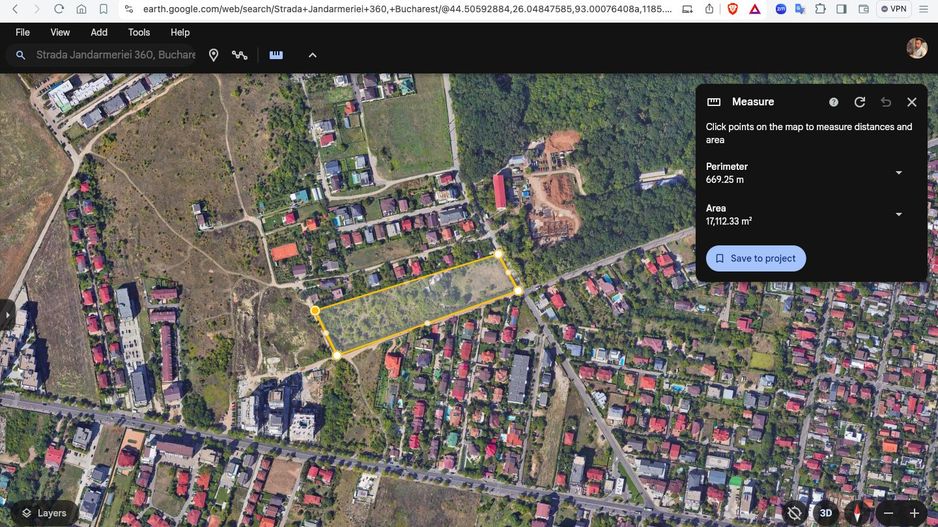Open Perimeter units dropdown

click(x=899, y=173)
